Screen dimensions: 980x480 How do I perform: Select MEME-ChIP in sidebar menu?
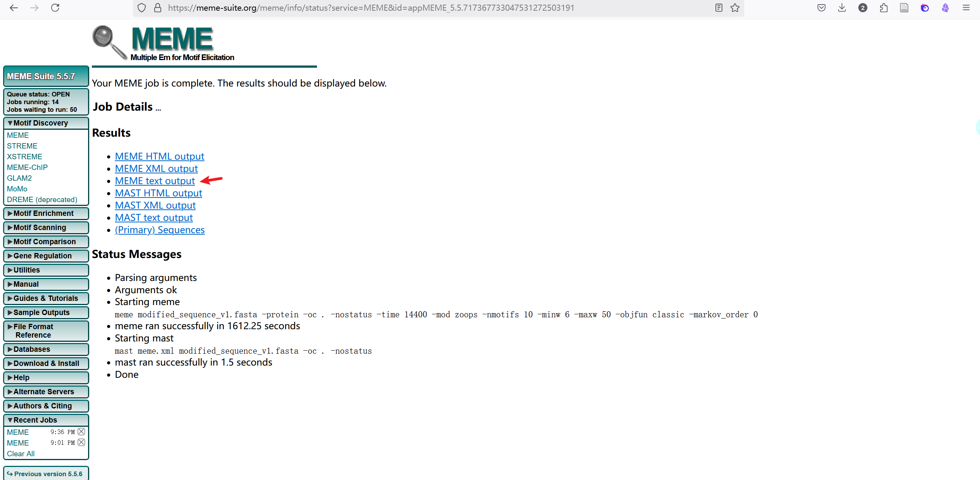pyautogui.click(x=27, y=167)
